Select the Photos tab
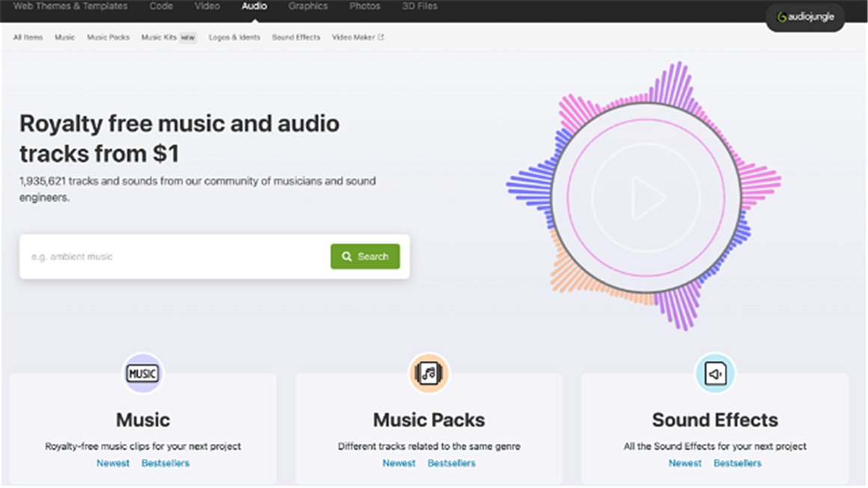The height and width of the screenshot is (488, 868). (x=365, y=6)
